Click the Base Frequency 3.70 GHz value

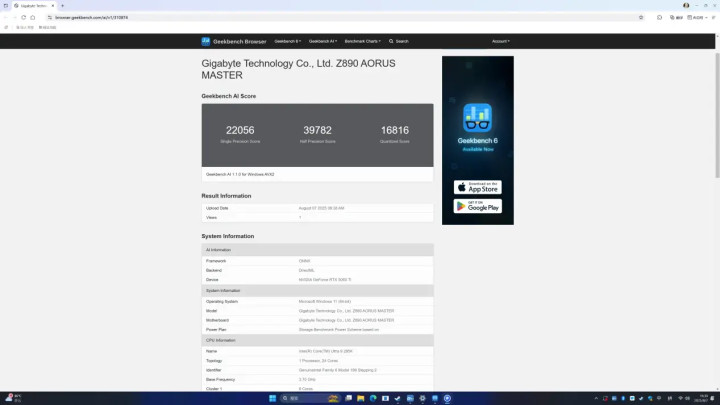tap(307, 380)
